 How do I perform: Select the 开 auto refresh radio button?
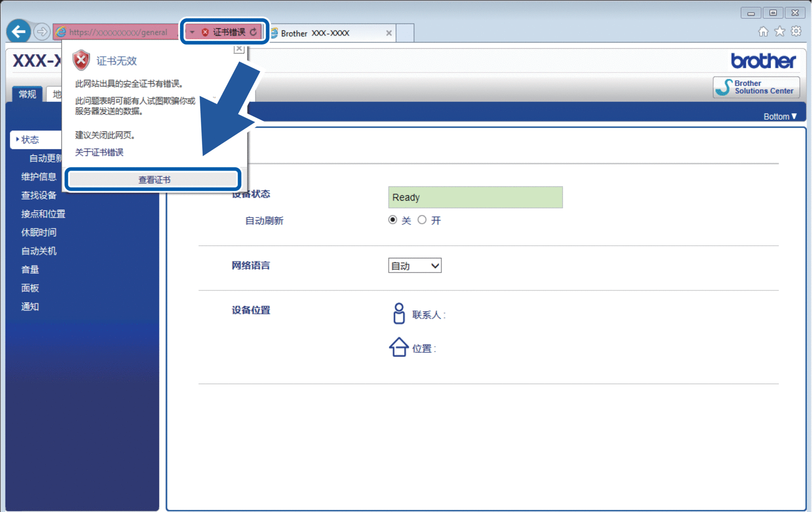(x=422, y=220)
